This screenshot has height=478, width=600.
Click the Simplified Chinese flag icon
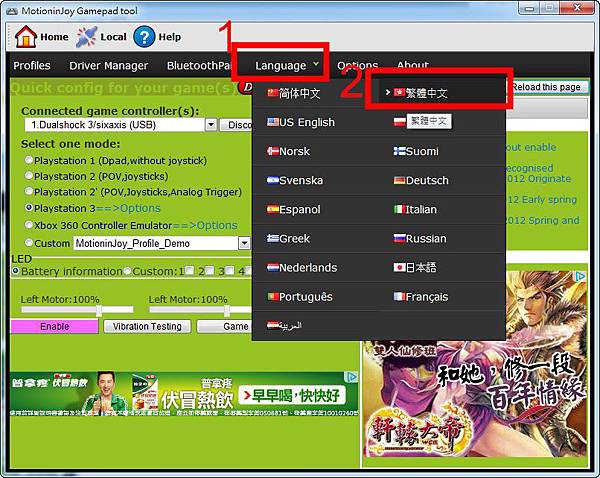[x=273, y=93]
